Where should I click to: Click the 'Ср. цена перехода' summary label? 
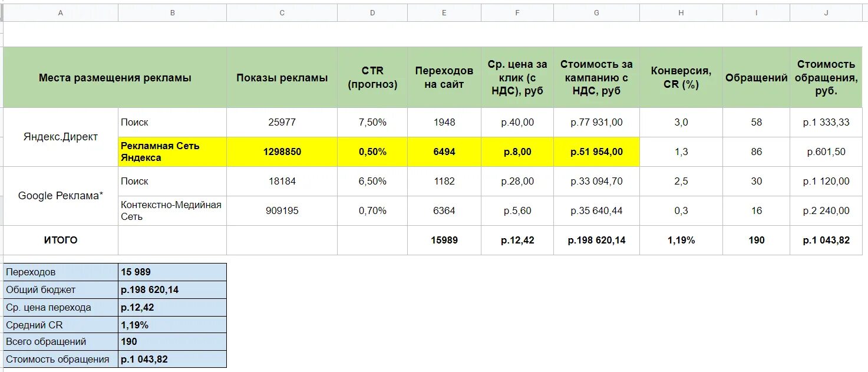pos(61,307)
